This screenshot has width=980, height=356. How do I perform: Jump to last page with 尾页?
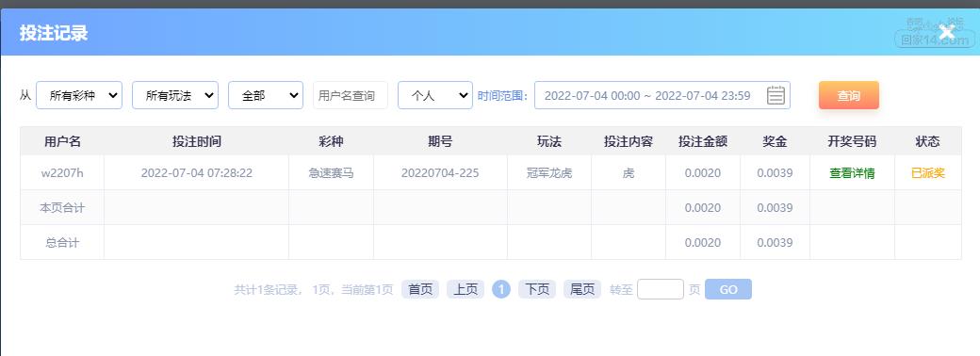[582, 289]
